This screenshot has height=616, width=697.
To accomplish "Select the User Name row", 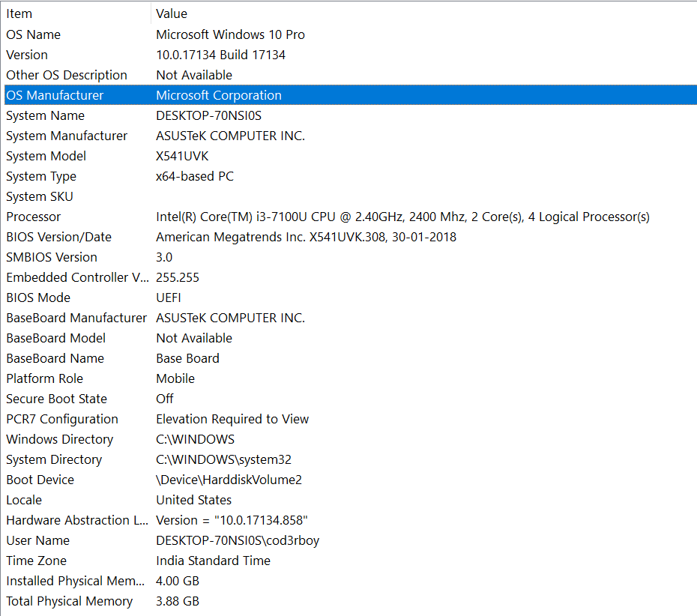I will [350, 540].
